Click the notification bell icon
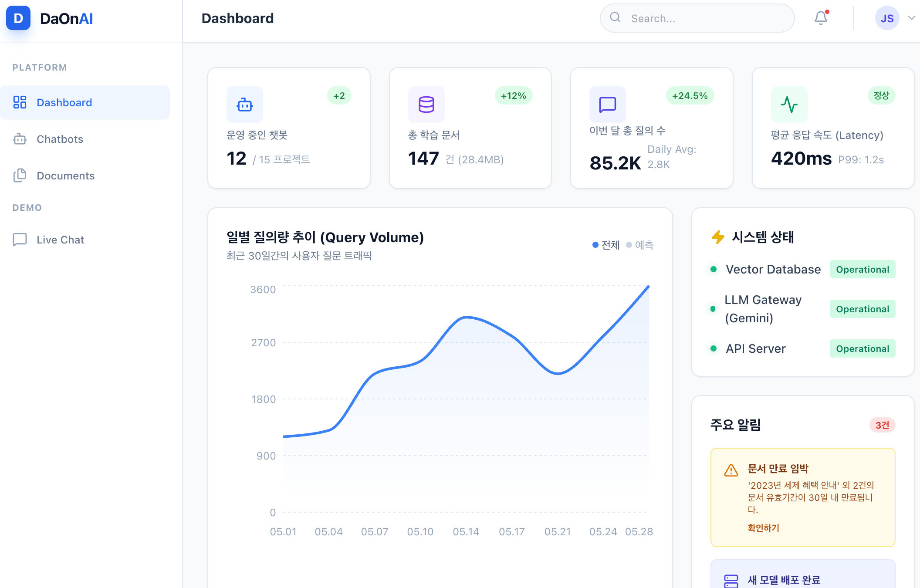Viewport: 920px width, 588px height. [821, 18]
